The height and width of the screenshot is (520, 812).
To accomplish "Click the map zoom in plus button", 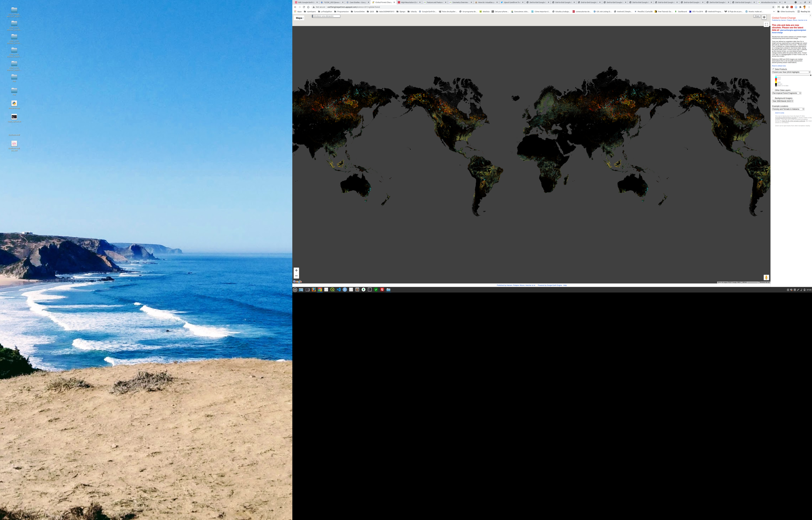I will pyautogui.click(x=296, y=270).
